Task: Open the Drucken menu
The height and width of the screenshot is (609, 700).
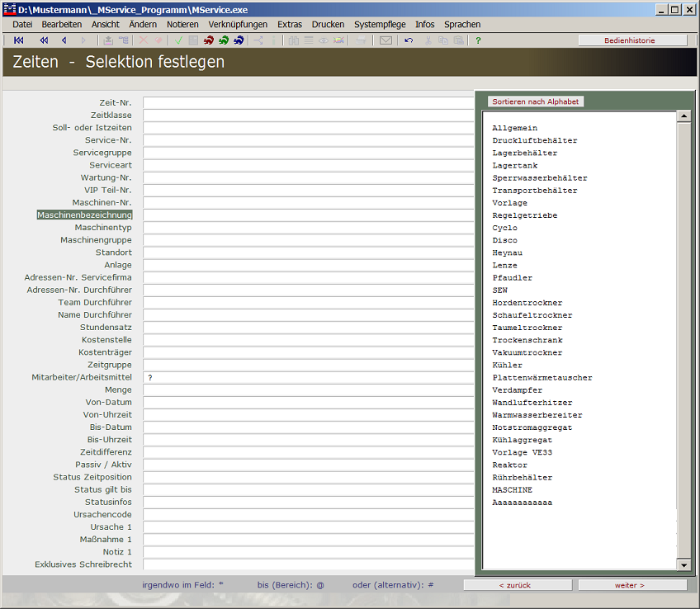Action: (x=328, y=25)
